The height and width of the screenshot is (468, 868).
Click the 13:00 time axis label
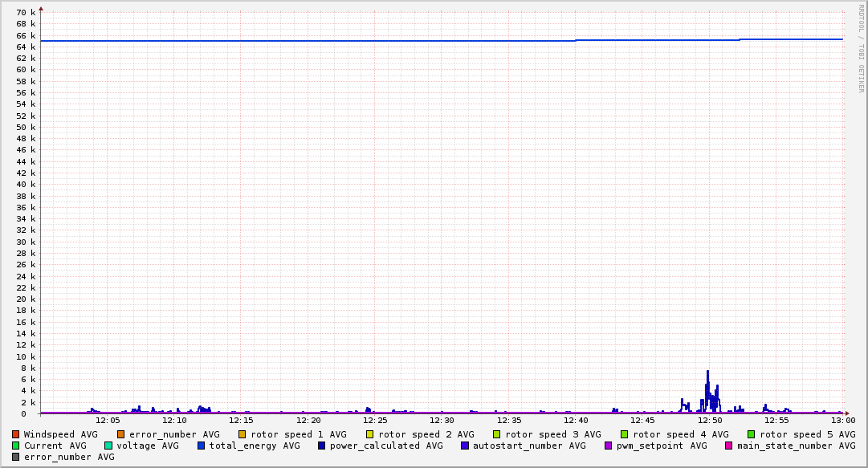[842, 420]
